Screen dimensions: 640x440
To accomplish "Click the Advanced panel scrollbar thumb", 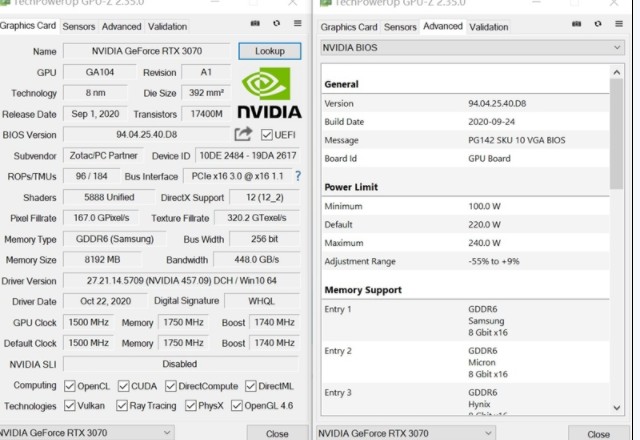I will click(617, 134).
